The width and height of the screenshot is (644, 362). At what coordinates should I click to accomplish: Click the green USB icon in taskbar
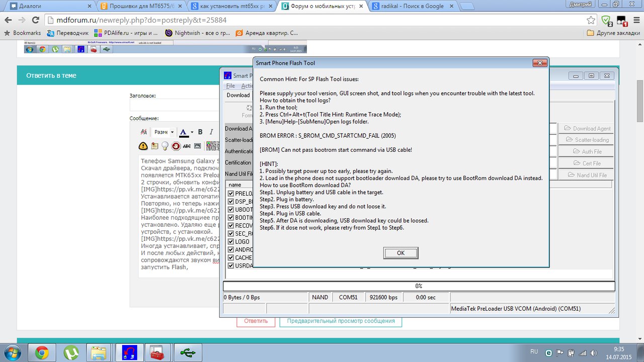click(188, 353)
